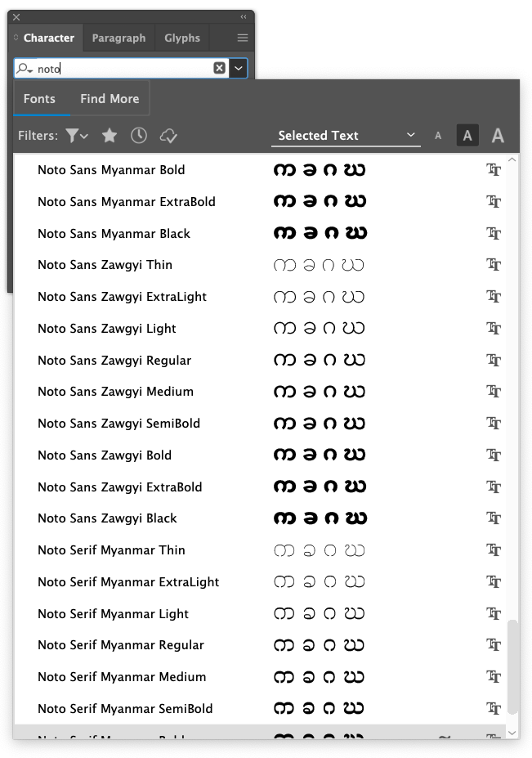Screen dimensions: 532x758
Task: Click TrueType icon for Noto Sans Zawgyi ExtraLight
Action: 494,296
